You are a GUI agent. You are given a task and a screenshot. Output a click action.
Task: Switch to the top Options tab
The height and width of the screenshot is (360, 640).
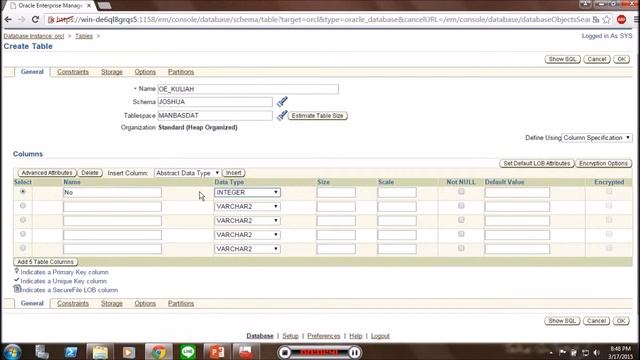point(145,72)
